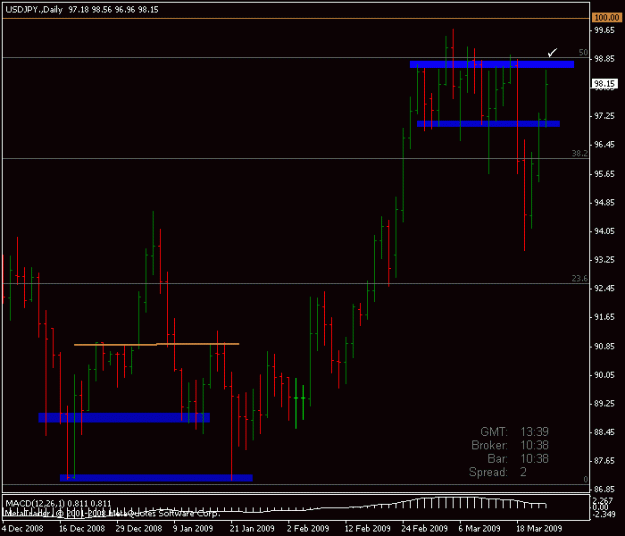Click the 90.85 price axis label

tap(604, 346)
